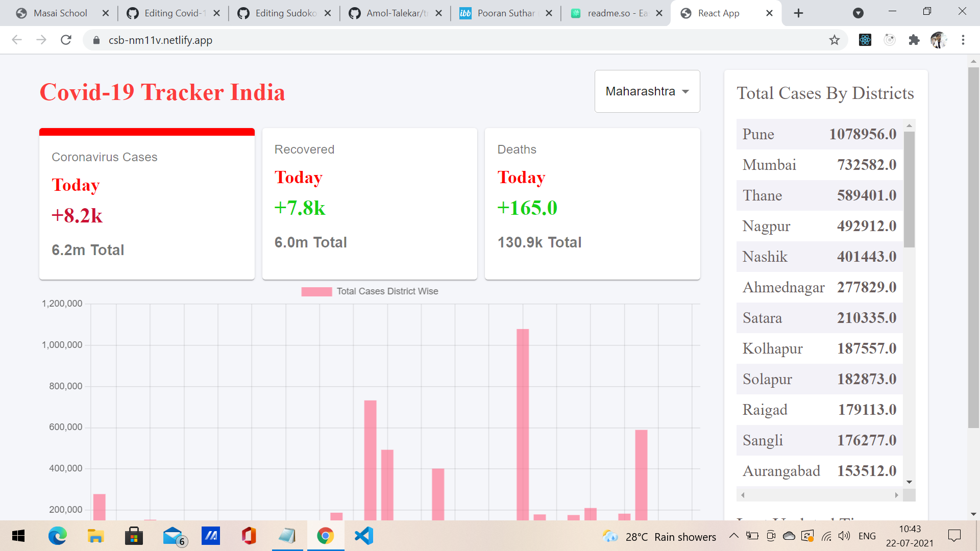This screenshot has height=551, width=980.
Task: Click the round grey extension icon
Action: coord(890,40)
